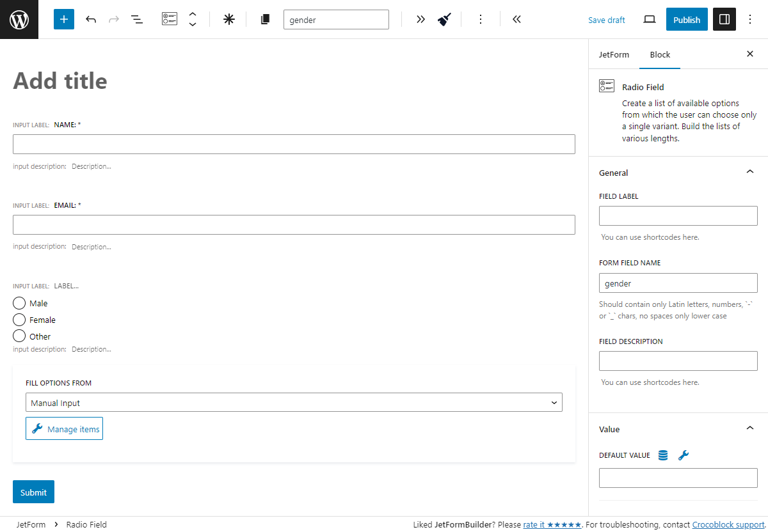The height and width of the screenshot is (532, 768).
Task: Click the broom cleanup icon in the toolbar
Action: [444, 19]
